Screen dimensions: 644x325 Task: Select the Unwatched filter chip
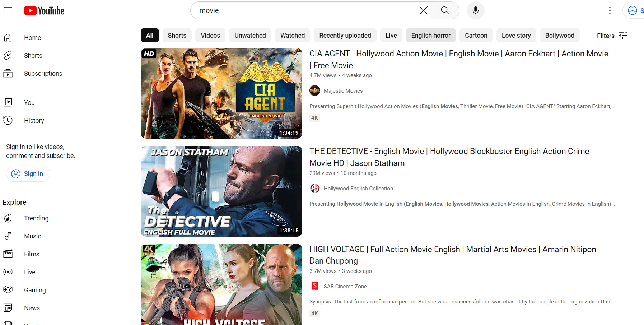pos(250,35)
